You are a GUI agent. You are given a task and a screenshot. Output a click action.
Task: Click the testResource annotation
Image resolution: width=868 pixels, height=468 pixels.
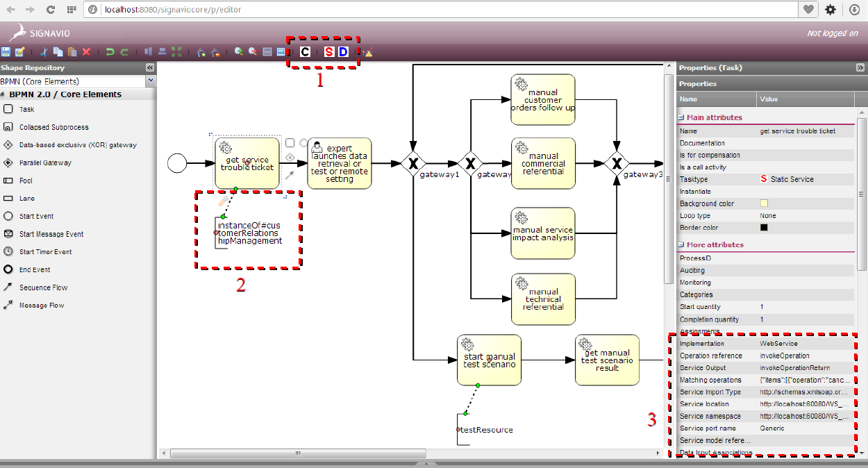coord(487,430)
